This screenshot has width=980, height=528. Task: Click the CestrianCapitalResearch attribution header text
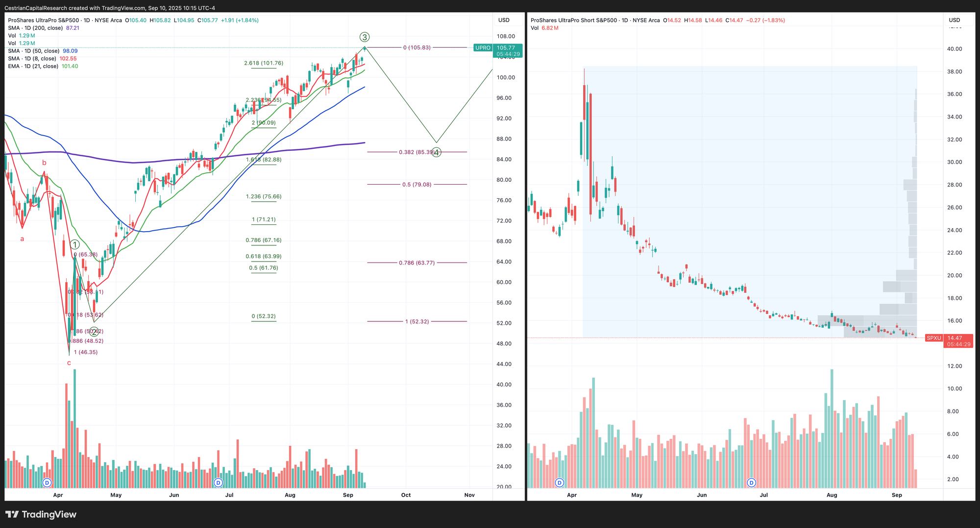(109, 8)
